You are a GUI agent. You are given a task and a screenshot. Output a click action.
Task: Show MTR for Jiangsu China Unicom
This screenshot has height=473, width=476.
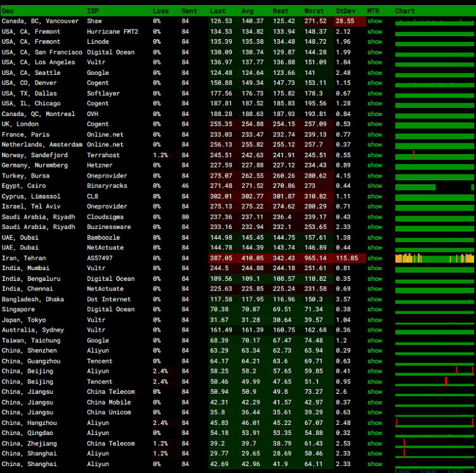[374, 413]
